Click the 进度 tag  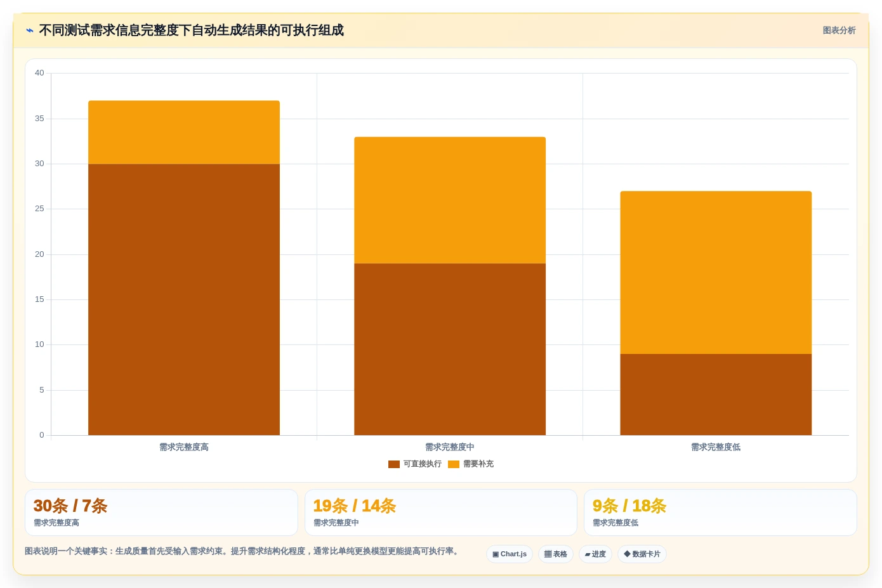[595, 554]
